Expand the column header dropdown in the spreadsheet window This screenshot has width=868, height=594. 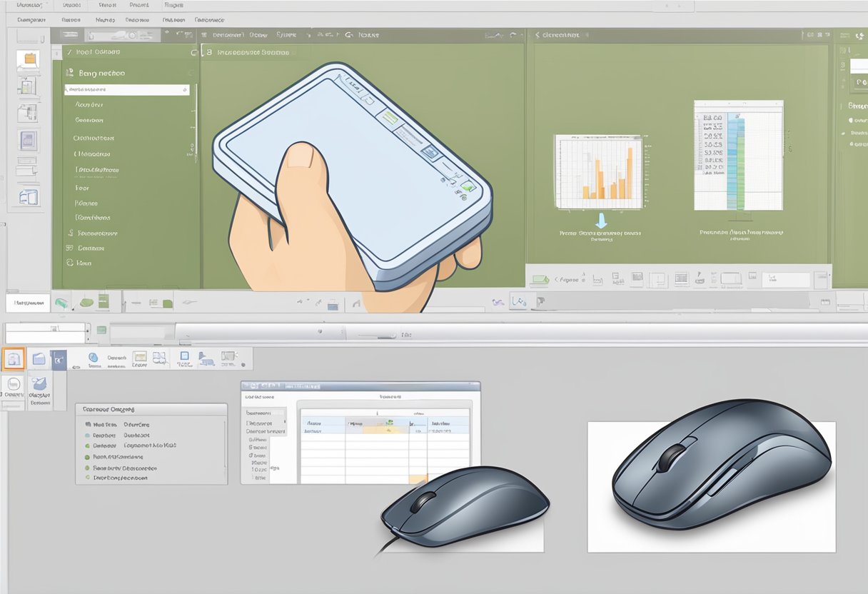coord(390,423)
